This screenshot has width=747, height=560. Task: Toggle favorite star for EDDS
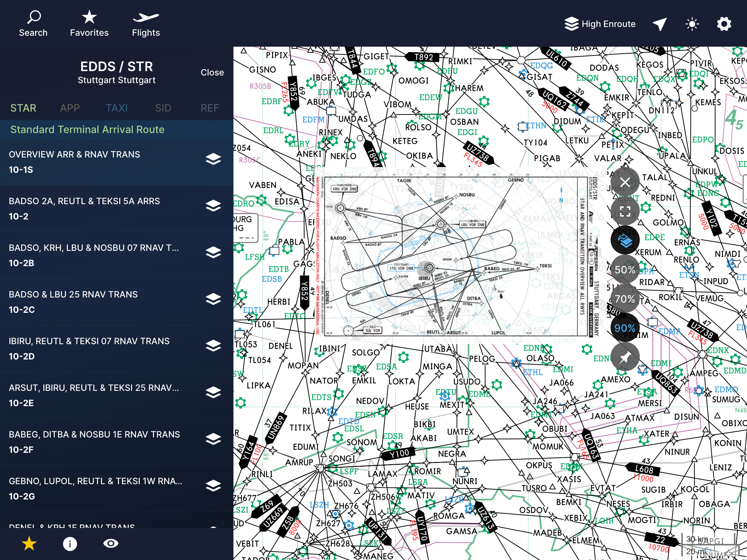29,544
